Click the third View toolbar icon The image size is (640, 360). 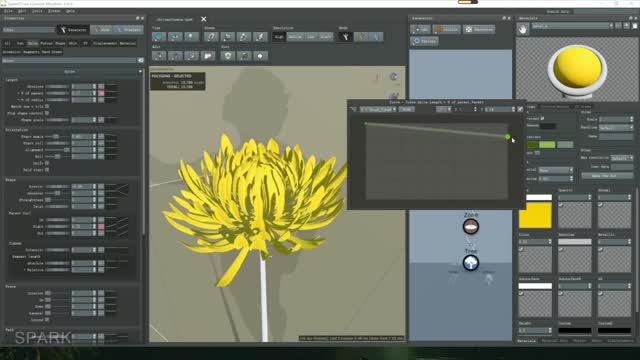click(x=191, y=37)
